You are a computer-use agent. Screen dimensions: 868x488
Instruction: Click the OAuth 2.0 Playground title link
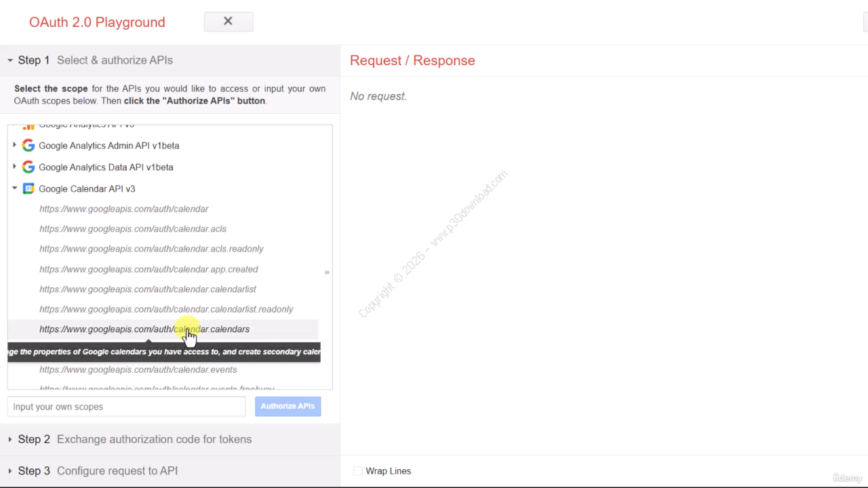tap(97, 22)
